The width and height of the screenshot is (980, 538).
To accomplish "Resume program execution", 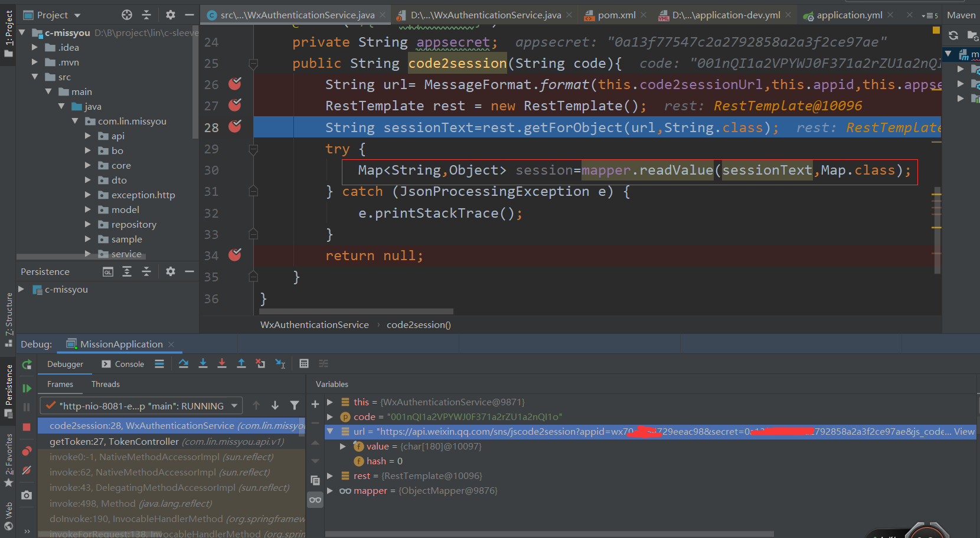I will tap(27, 388).
